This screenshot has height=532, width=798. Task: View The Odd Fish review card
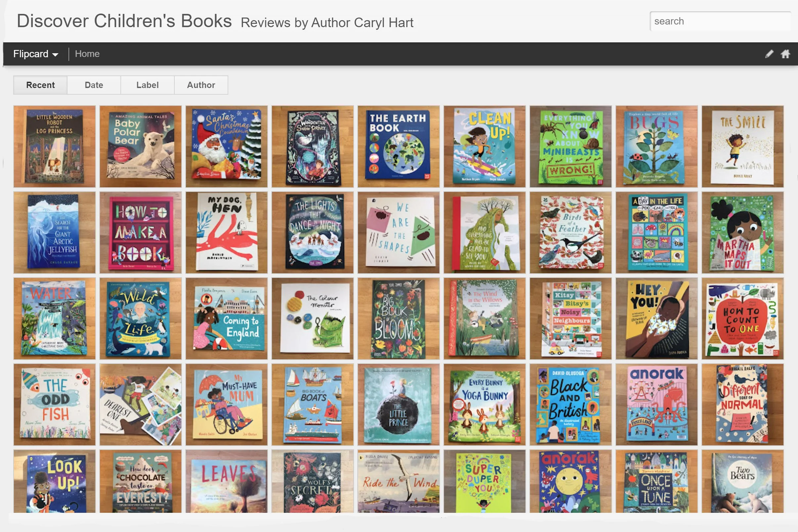tap(55, 405)
